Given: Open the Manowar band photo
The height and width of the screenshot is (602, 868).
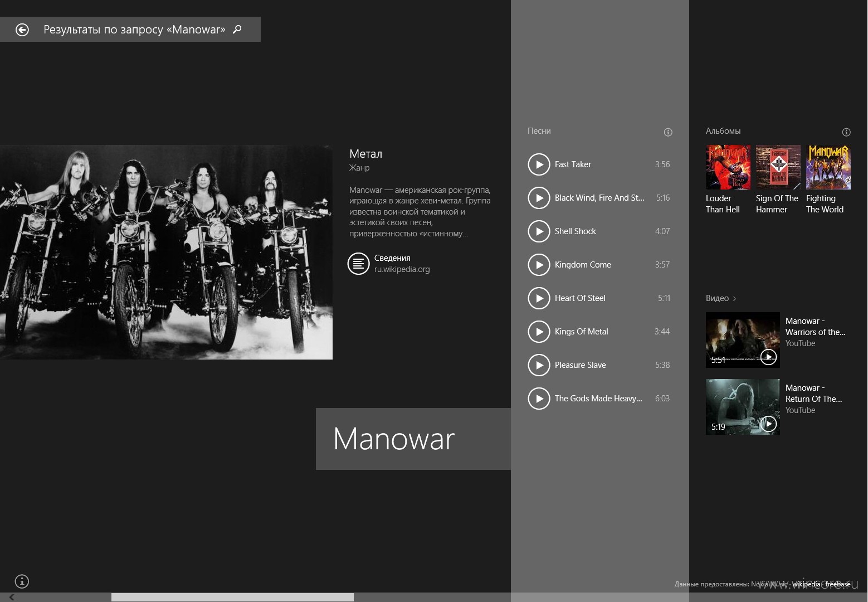Looking at the screenshot, I should tap(166, 252).
